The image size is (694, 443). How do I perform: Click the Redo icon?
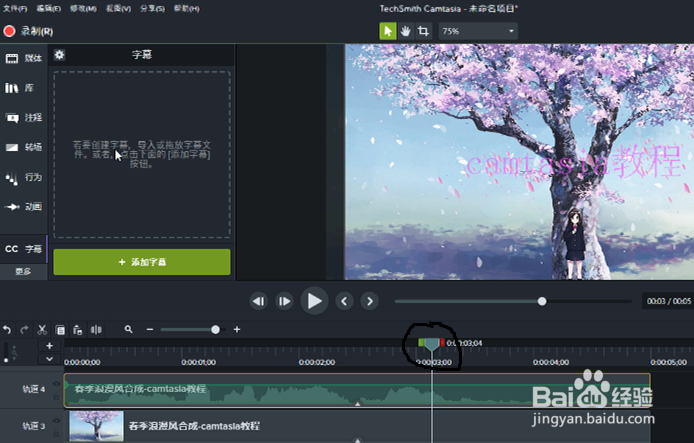tap(24, 330)
